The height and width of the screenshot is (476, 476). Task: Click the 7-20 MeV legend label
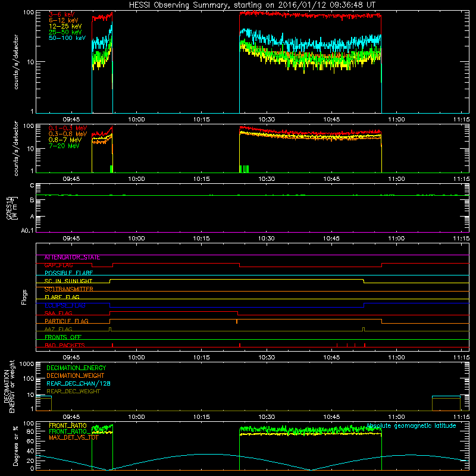click(x=64, y=146)
